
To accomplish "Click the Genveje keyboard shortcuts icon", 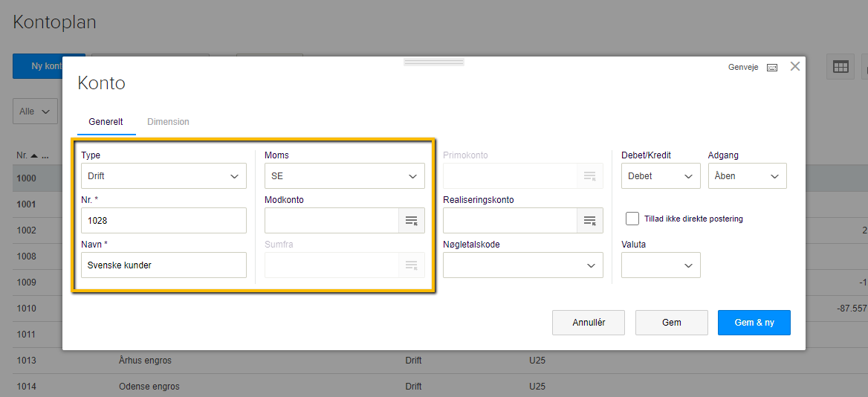I will (772, 67).
